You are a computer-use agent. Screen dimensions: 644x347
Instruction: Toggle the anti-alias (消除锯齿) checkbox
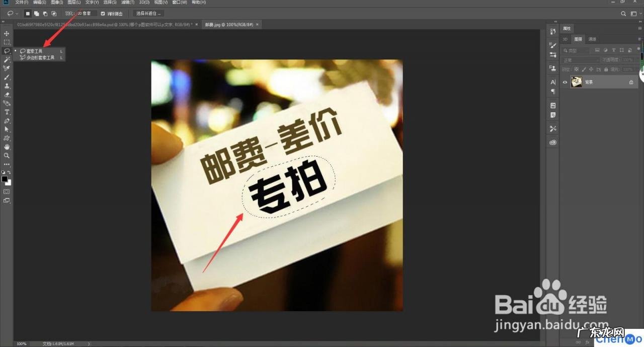click(x=103, y=14)
